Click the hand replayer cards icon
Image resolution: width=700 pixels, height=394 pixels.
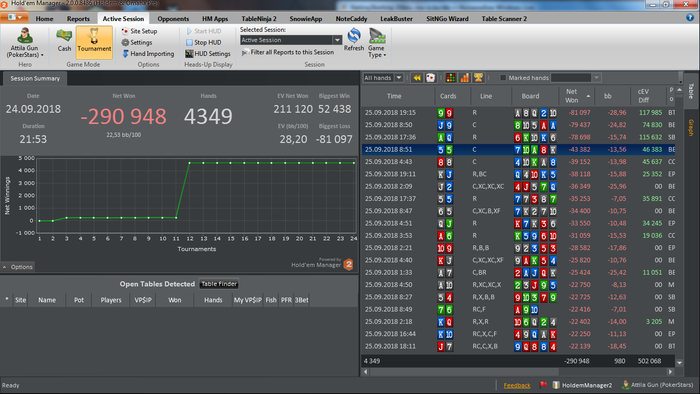pos(430,78)
